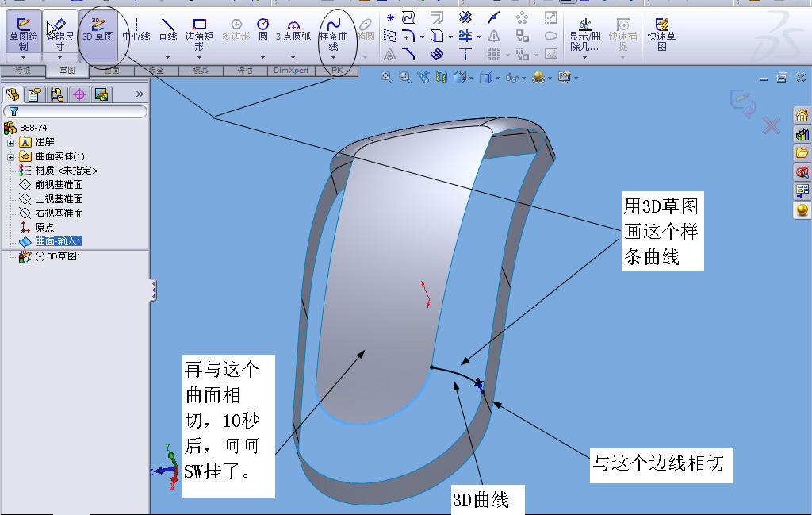Image resolution: width=812 pixels, height=515 pixels.
Task: Click the point (asterisk) sketch tool
Action: tap(390, 18)
